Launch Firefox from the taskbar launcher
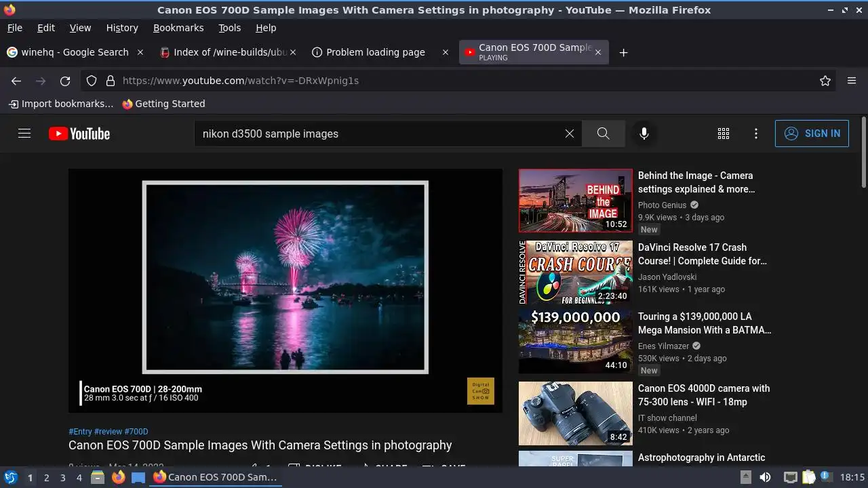This screenshot has width=868, height=488. (x=119, y=477)
